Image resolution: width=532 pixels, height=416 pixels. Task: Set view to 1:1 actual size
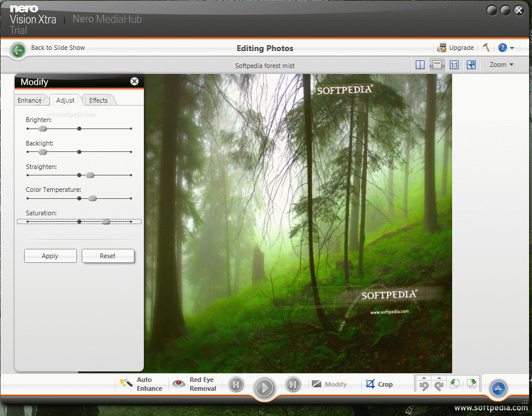(454, 65)
